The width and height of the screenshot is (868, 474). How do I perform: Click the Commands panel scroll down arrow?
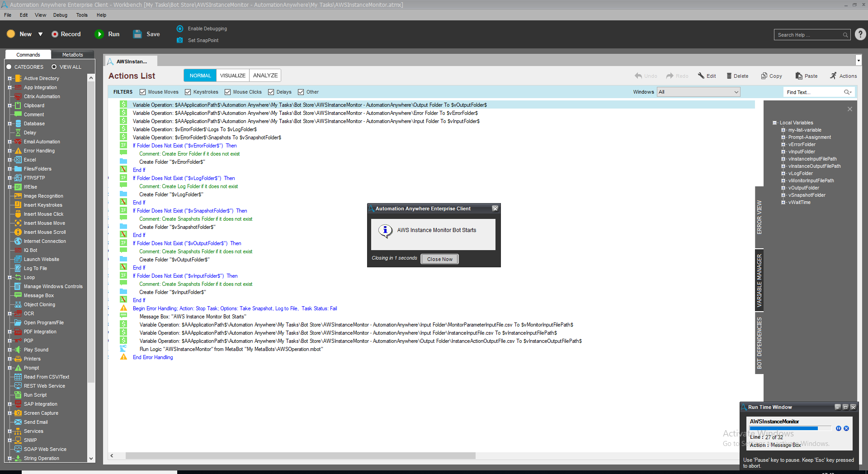point(91,458)
